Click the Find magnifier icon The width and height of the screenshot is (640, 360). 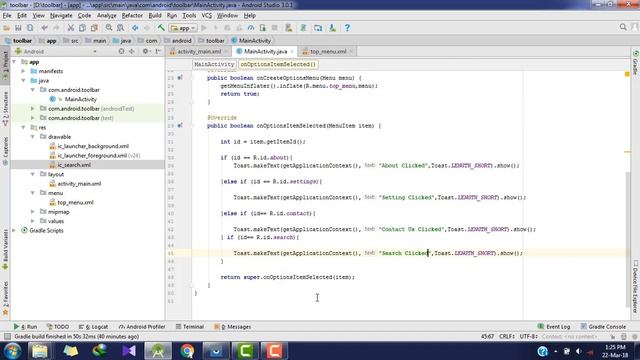point(109,28)
